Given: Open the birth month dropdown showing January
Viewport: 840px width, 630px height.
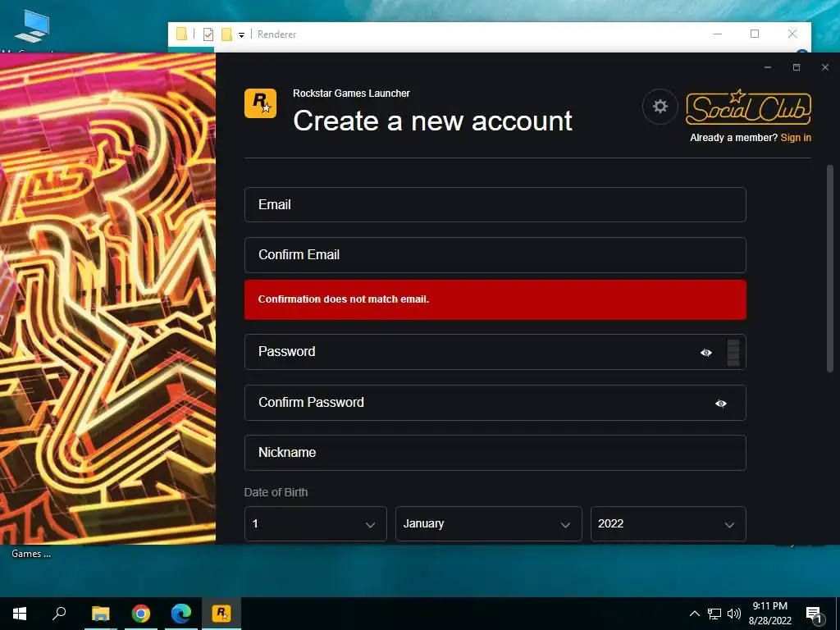Looking at the screenshot, I should pyautogui.click(x=489, y=524).
